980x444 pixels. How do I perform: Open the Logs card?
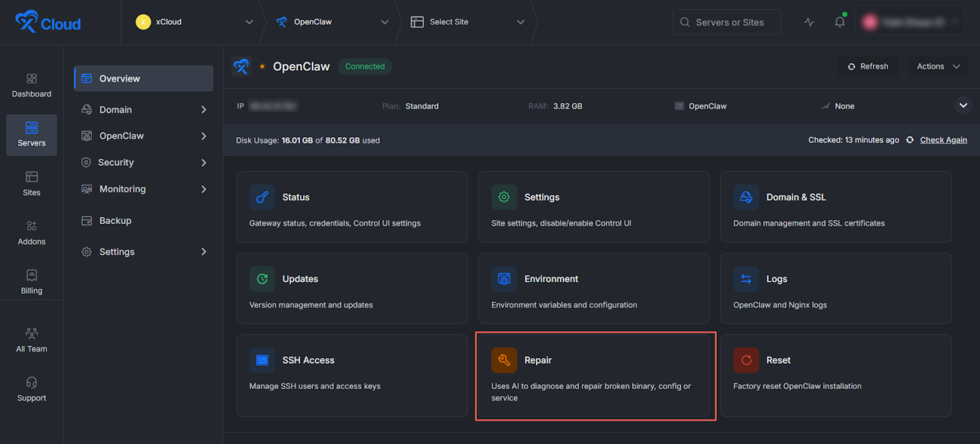836,288
